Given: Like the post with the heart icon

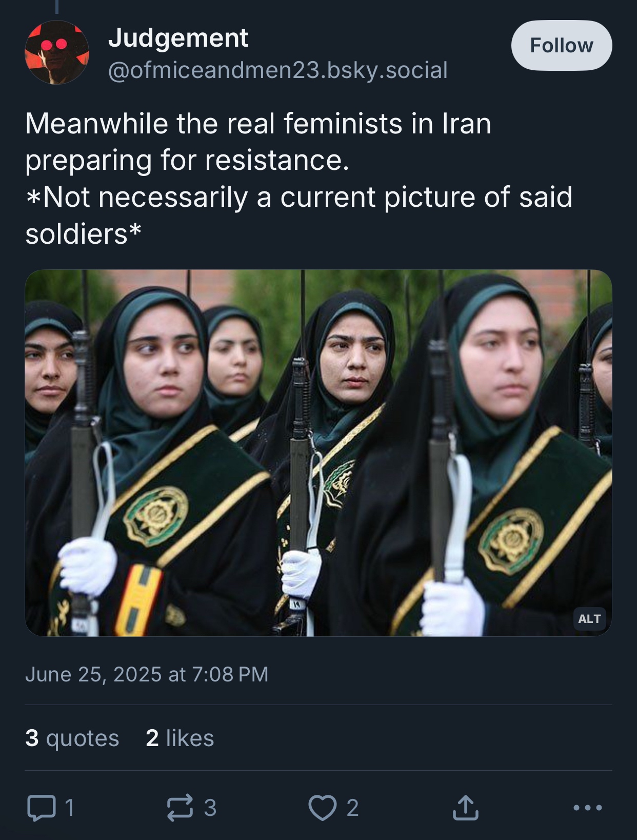Looking at the screenshot, I should point(322,808).
